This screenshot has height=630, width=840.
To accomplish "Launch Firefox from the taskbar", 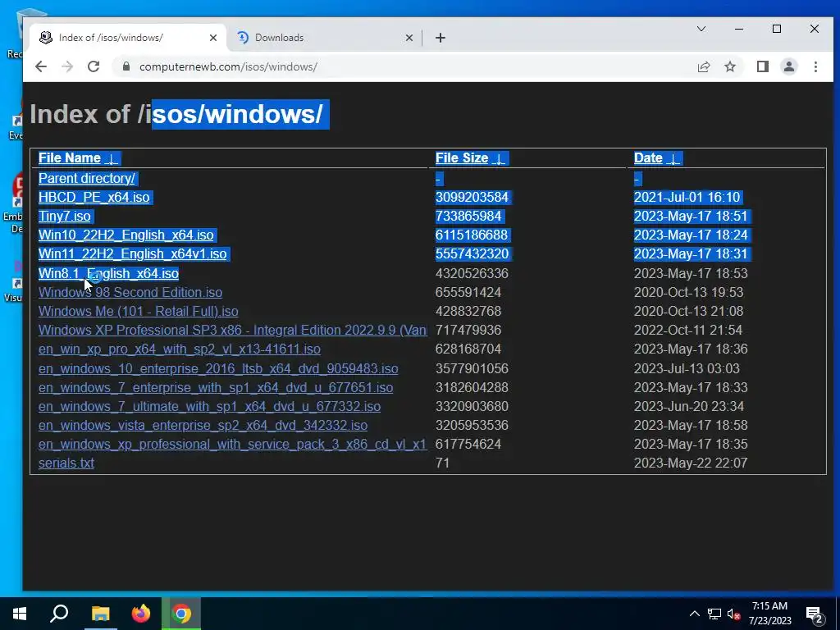I will (140, 614).
